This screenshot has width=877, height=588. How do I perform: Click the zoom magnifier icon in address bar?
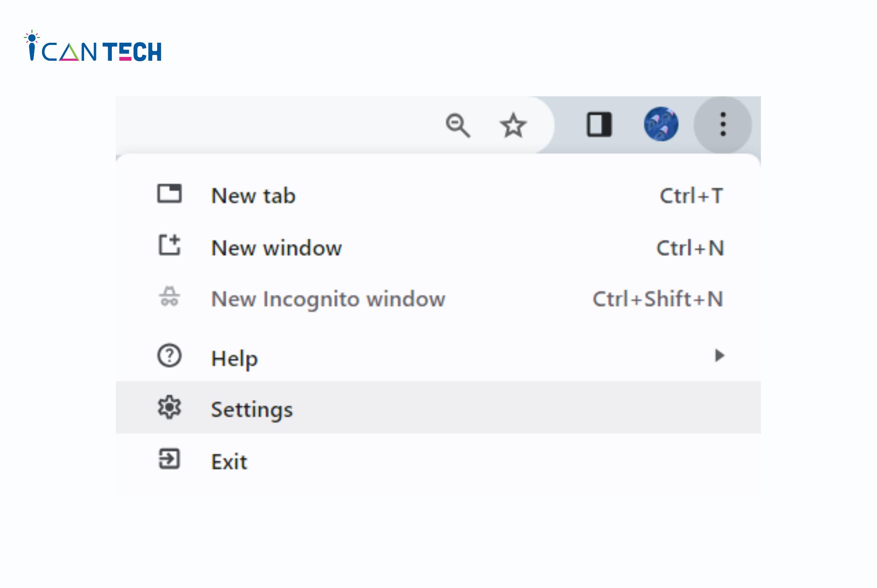coord(458,125)
